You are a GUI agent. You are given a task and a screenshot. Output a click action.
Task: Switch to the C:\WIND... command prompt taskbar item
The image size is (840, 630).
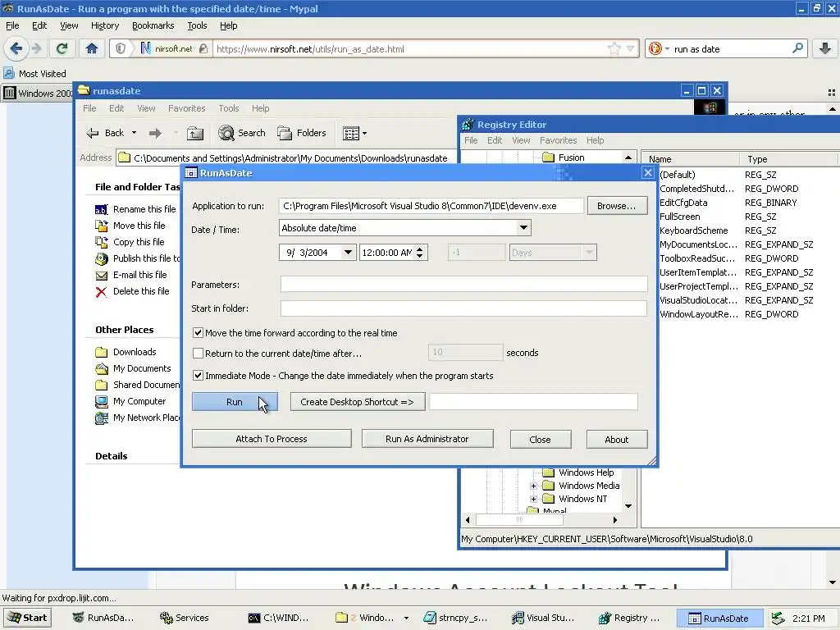pos(279,618)
